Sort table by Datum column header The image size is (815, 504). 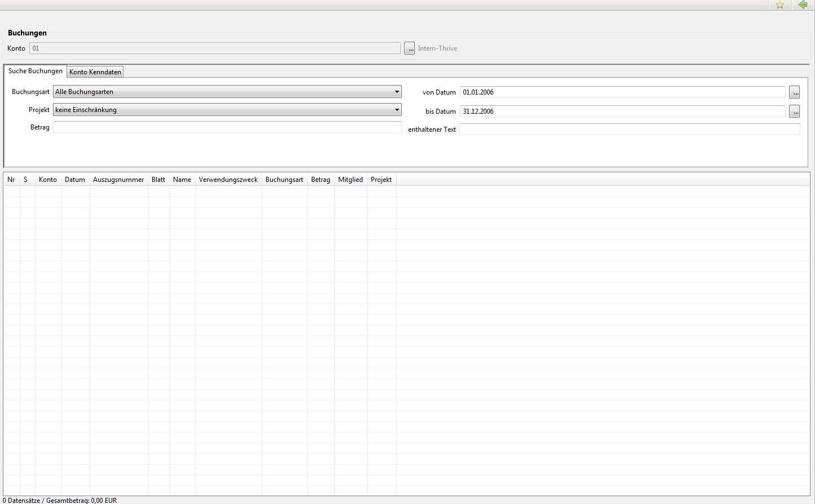[75, 180]
